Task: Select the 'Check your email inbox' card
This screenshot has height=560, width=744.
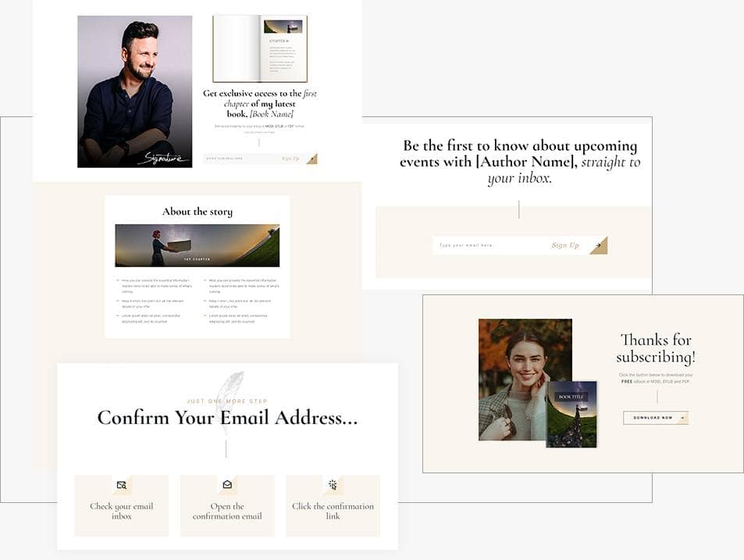Action: click(122, 505)
